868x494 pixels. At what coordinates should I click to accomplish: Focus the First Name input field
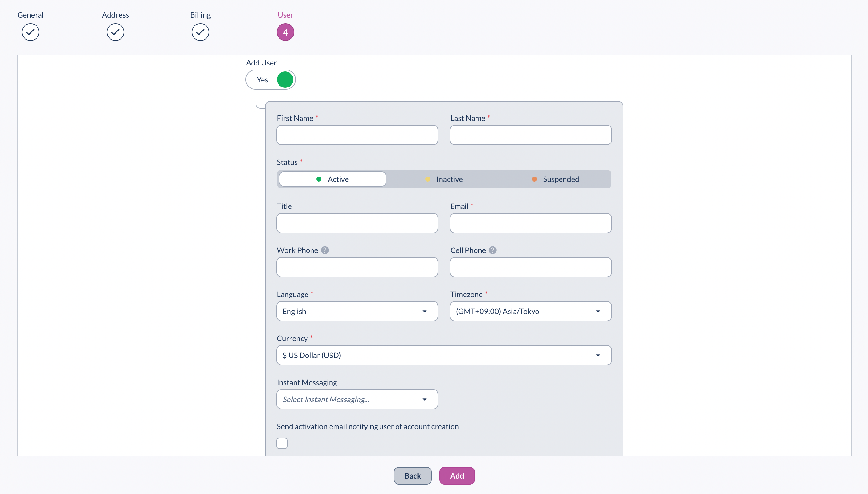point(357,135)
